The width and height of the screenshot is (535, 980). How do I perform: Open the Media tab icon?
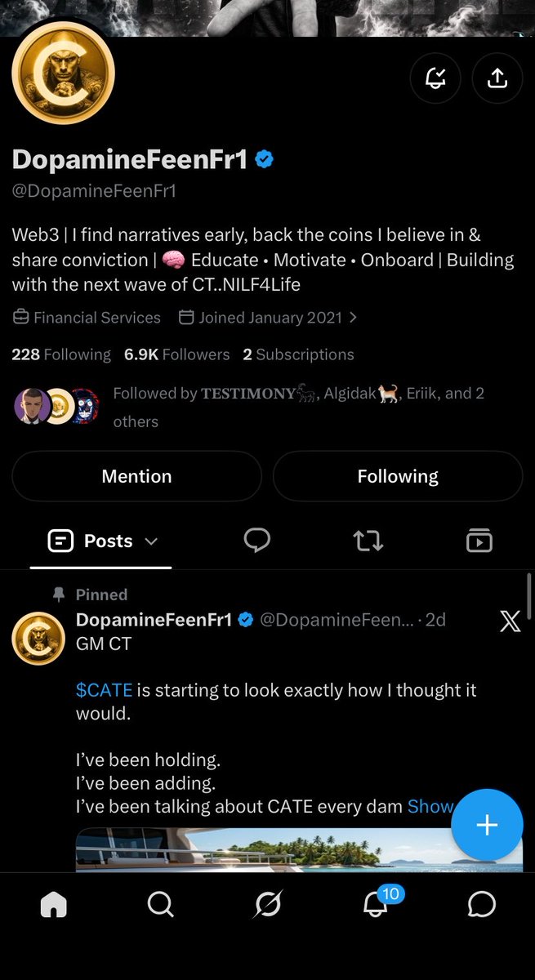click(479, 541)
